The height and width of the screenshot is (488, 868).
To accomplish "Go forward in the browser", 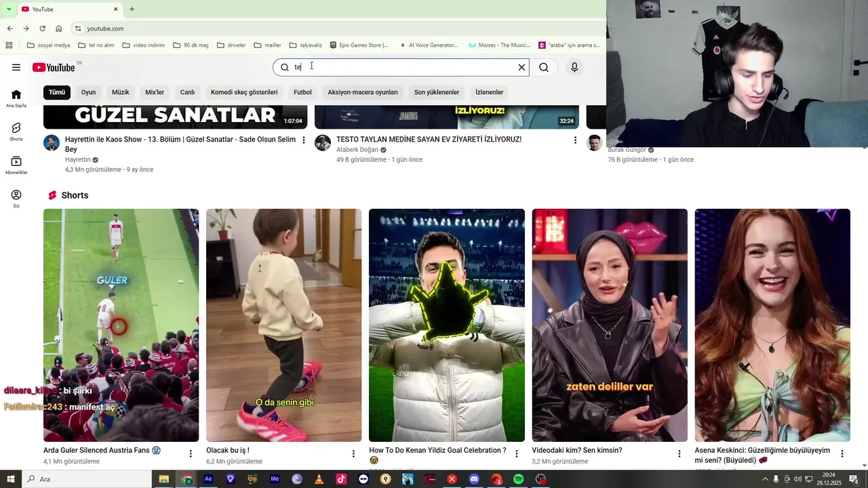I will click(x=26, y=28).
